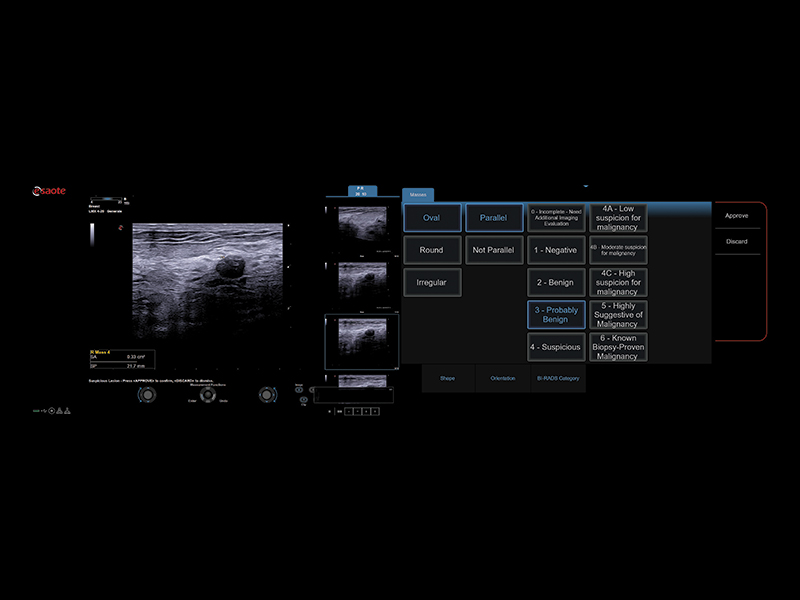Viewport: 800px width, 600px height.
Task: Select the Masses tab
Action: tap(418, 194)
